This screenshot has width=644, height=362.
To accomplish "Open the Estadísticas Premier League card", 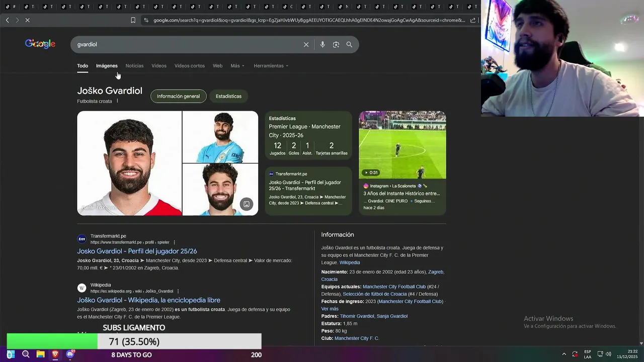I will 308,136.
